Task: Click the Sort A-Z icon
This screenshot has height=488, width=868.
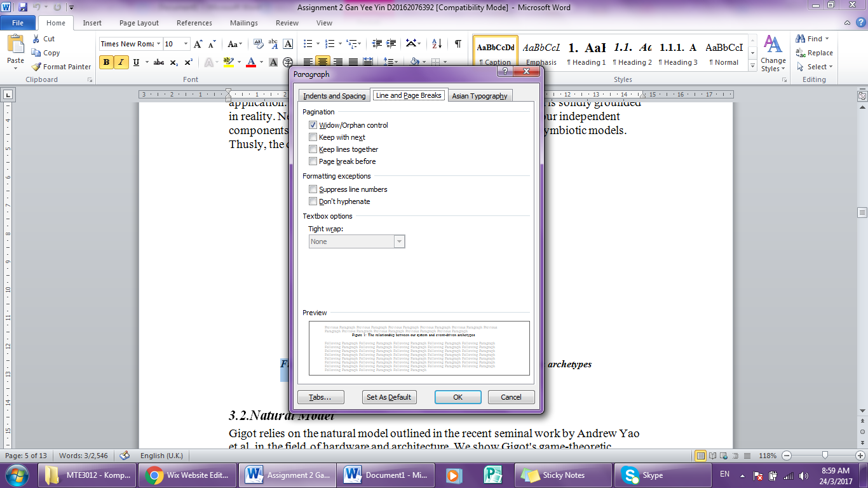Action: tap(437, 44)
